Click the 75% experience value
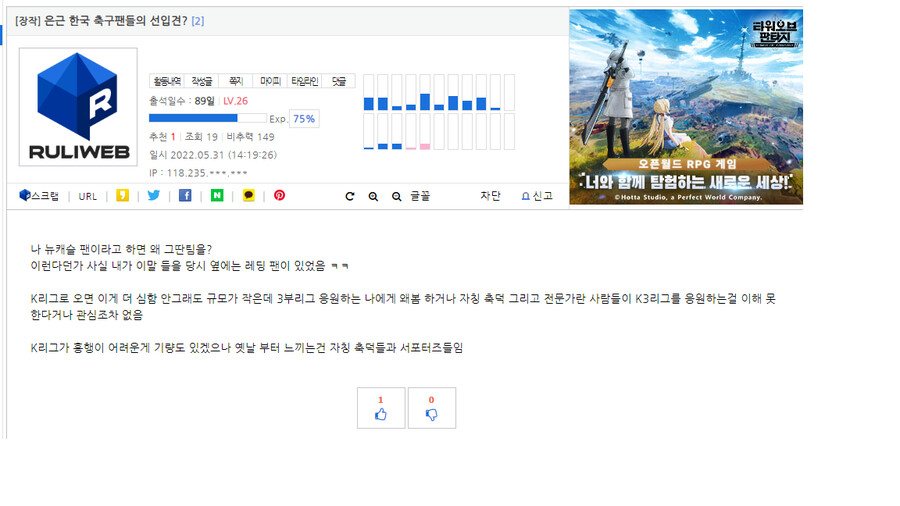Image resolution: width=900 pixels, height=506 pixels. click(x=304, y=119)
